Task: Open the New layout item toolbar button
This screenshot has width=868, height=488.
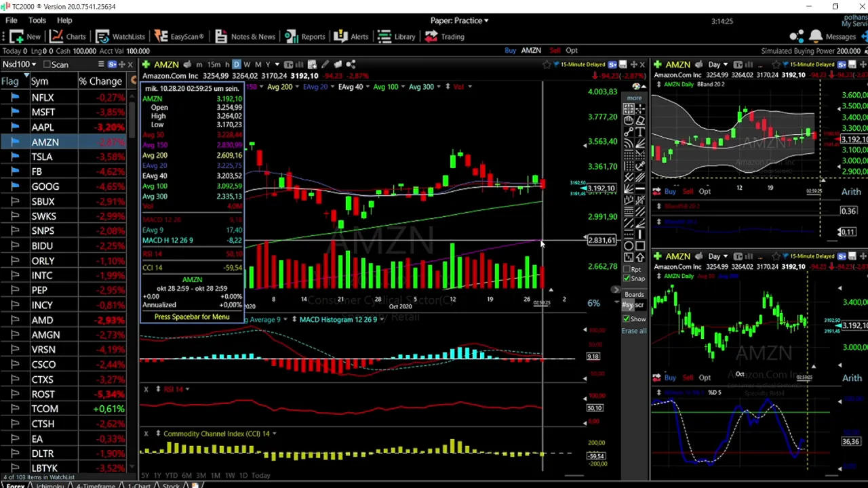Action: pyautogui.click(x=24, y=37)
